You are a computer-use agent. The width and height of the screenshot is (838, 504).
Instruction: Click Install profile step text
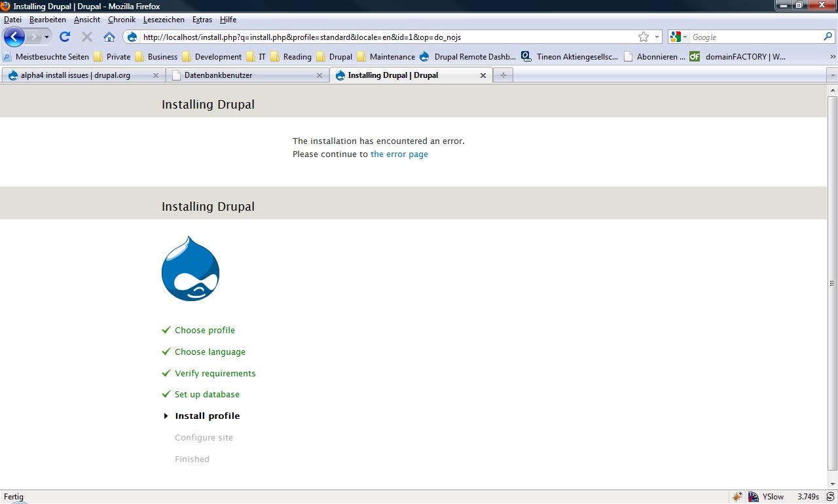pyautogui.click(x=207, y=416)
